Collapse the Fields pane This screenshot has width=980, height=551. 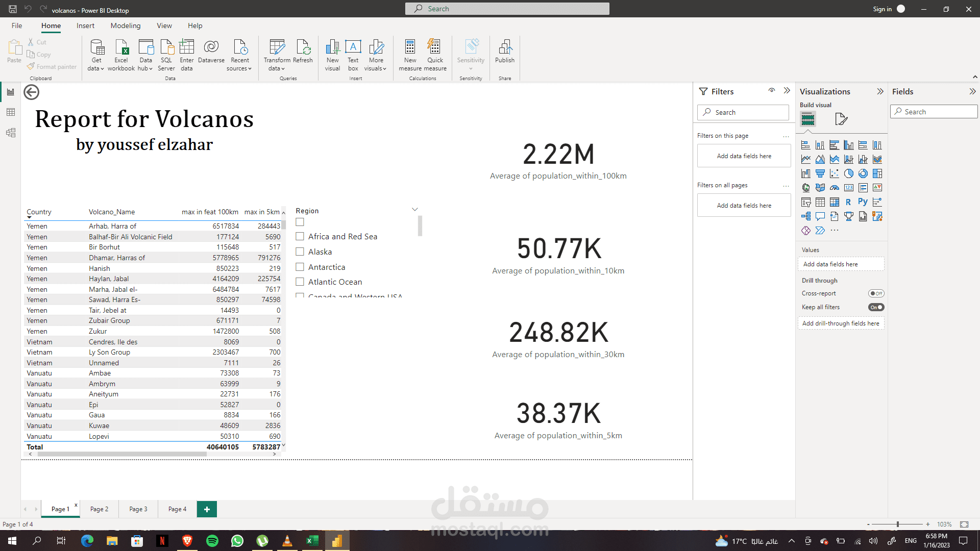point(972,92)
